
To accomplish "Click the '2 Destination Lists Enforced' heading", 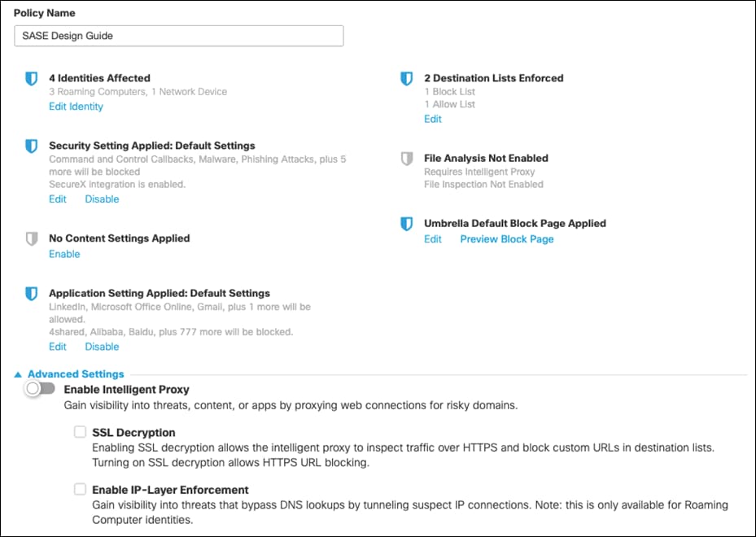I will pyautogui.click(x=494, y=78).
